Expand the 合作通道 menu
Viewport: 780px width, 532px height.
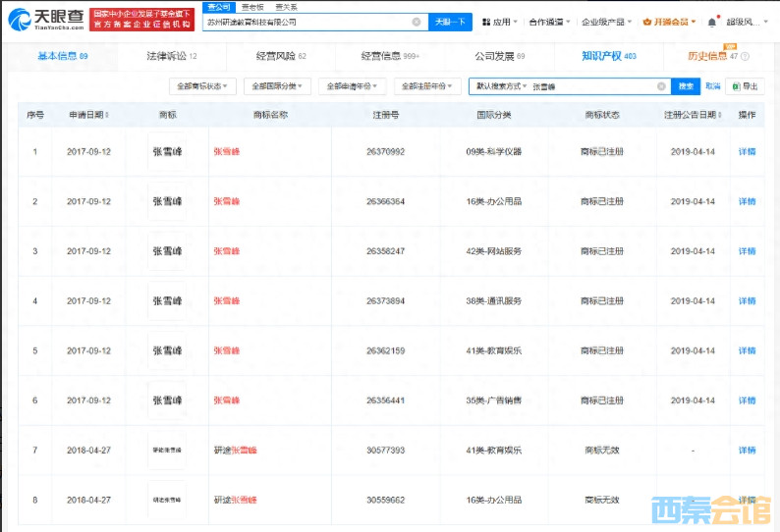[549, 22]
